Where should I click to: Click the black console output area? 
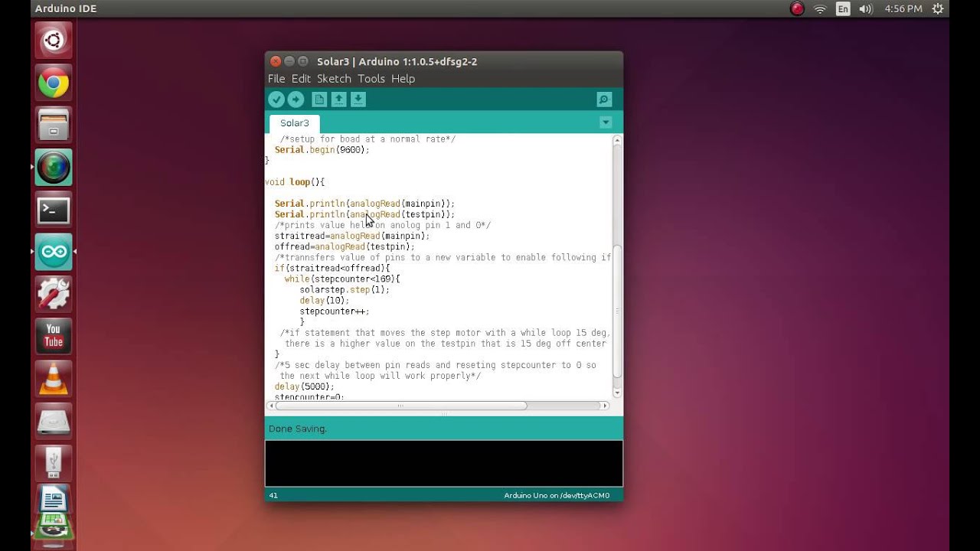pyautogui.click(x=444, y=463)
